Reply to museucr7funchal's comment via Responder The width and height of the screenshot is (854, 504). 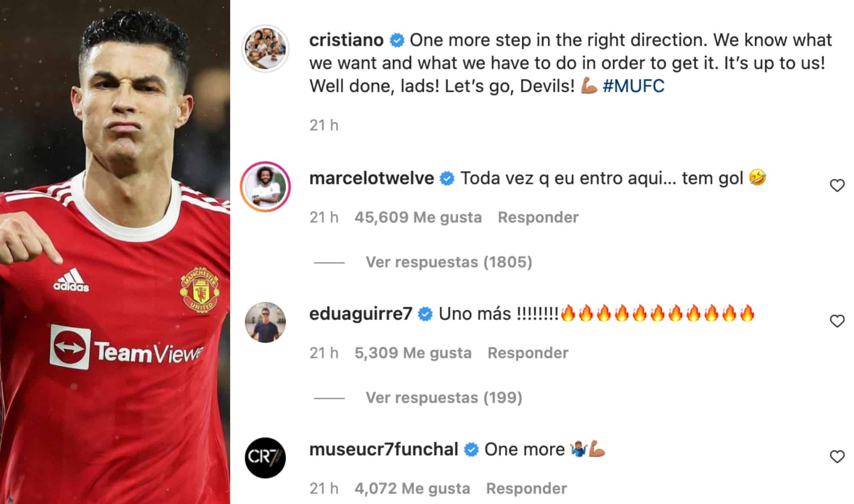click(x=526, y=488)
